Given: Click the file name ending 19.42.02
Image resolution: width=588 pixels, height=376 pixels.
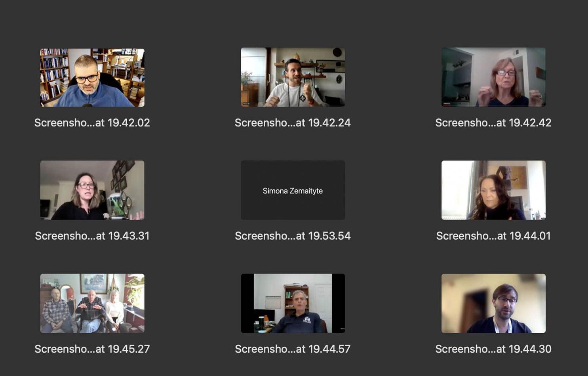Looking at the screenshot, I should 92,123.
